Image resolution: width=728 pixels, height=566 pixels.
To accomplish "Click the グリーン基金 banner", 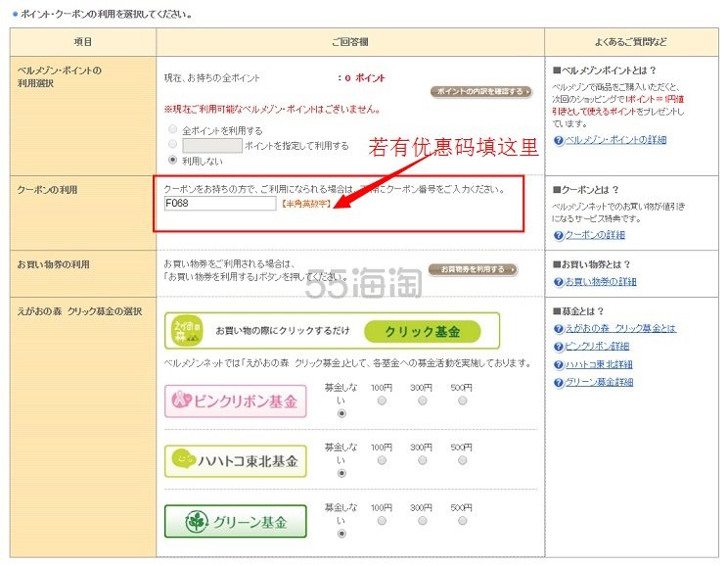I will 236,521.
